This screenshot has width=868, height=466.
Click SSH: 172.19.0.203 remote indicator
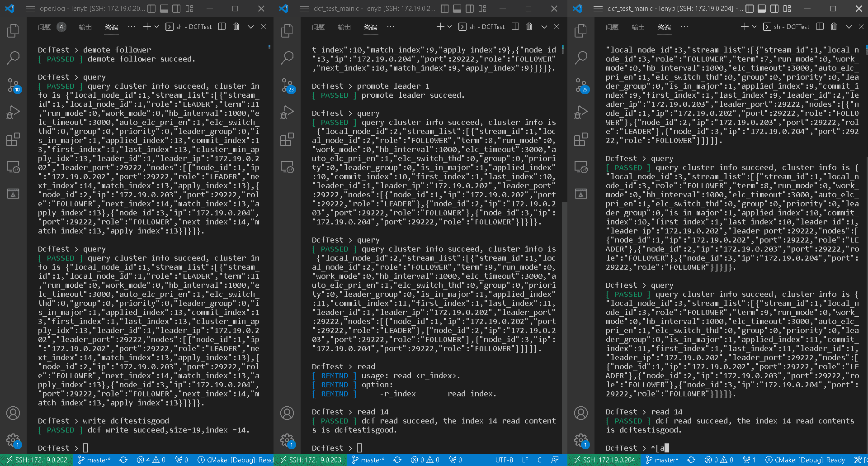311,460
